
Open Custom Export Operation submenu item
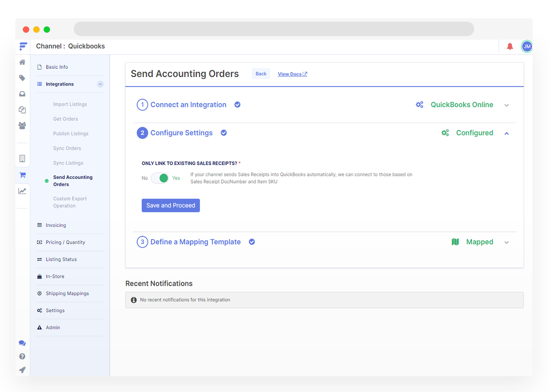(x=70, y=202)
